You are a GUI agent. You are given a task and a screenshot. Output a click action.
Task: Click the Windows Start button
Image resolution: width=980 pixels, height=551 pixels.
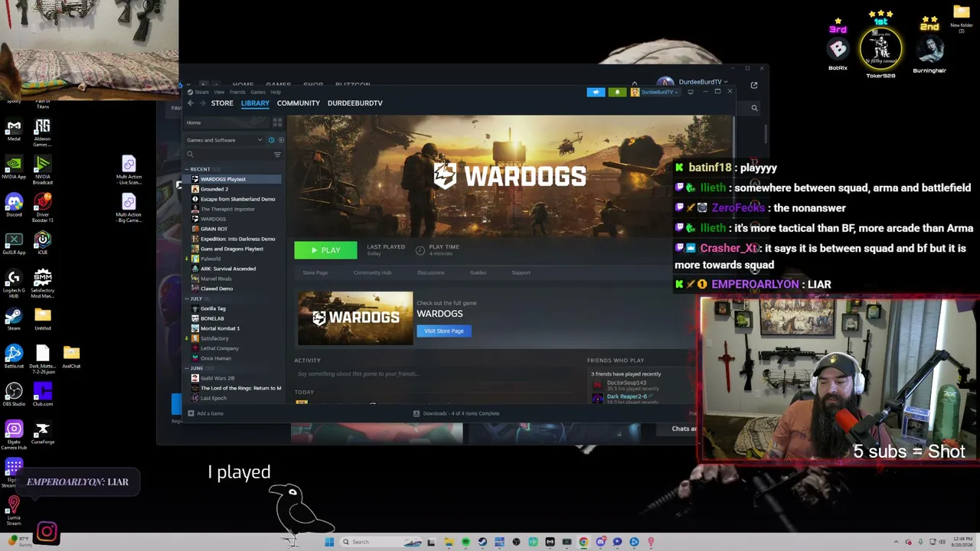tap(329, 542)
